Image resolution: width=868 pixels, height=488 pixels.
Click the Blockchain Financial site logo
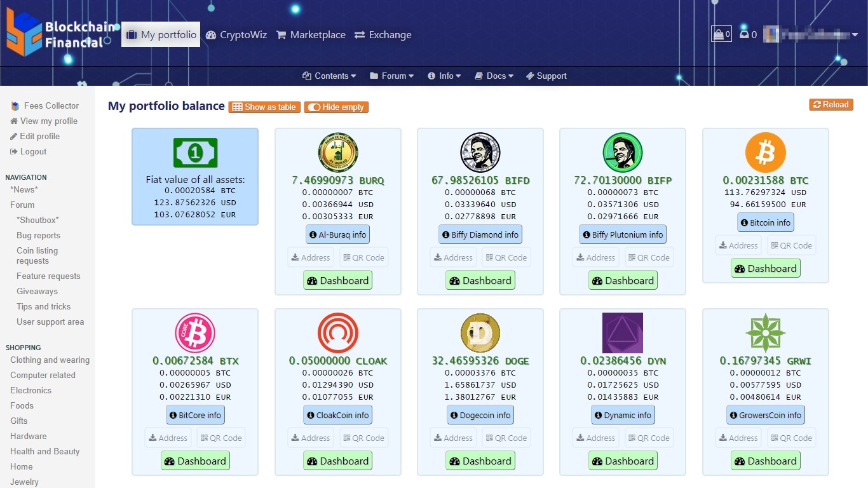coord(60,31)
